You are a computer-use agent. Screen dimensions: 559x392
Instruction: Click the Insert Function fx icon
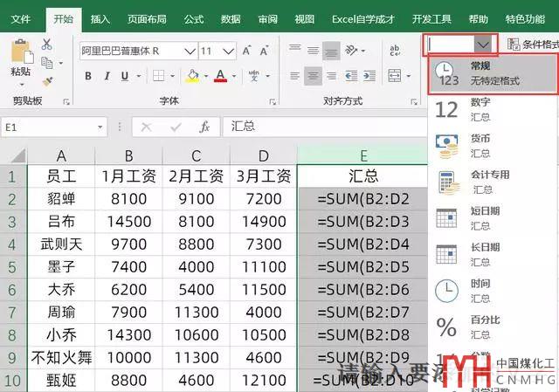click(x=204, y=127)
